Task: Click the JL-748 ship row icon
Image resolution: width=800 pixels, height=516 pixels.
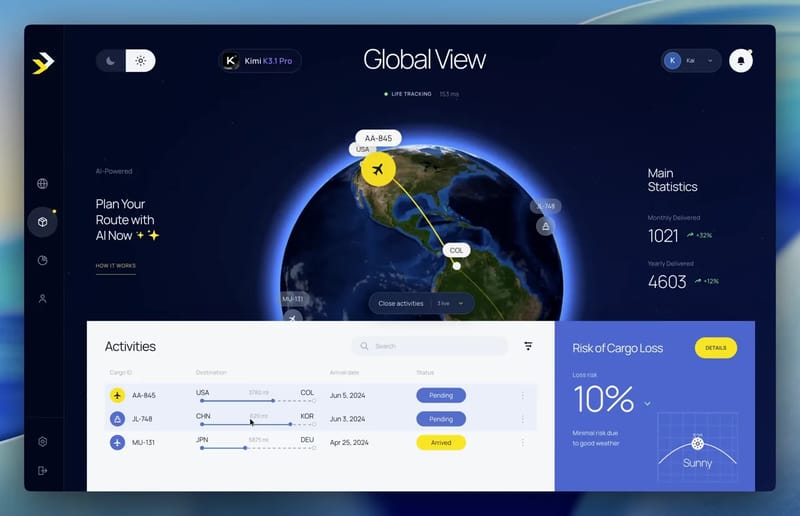Action: coord(117,419)
